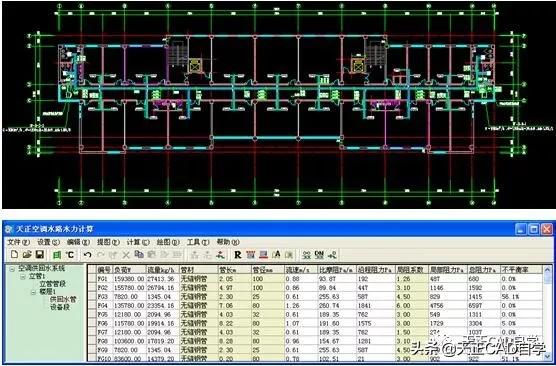Select the row header of row FG1
Screen dimensions: 556x366
pos(92,278)
